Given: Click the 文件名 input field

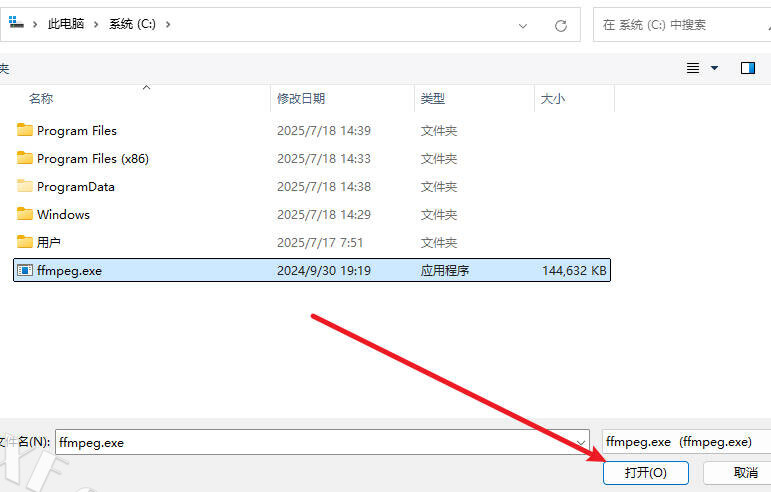Looking at the screenshot, I should [x=322, y=442].
